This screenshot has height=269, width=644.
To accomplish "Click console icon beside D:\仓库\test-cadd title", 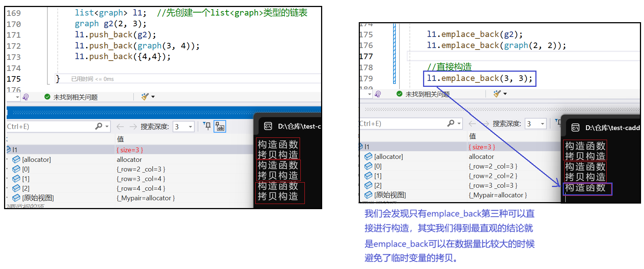I will point(575,128).
